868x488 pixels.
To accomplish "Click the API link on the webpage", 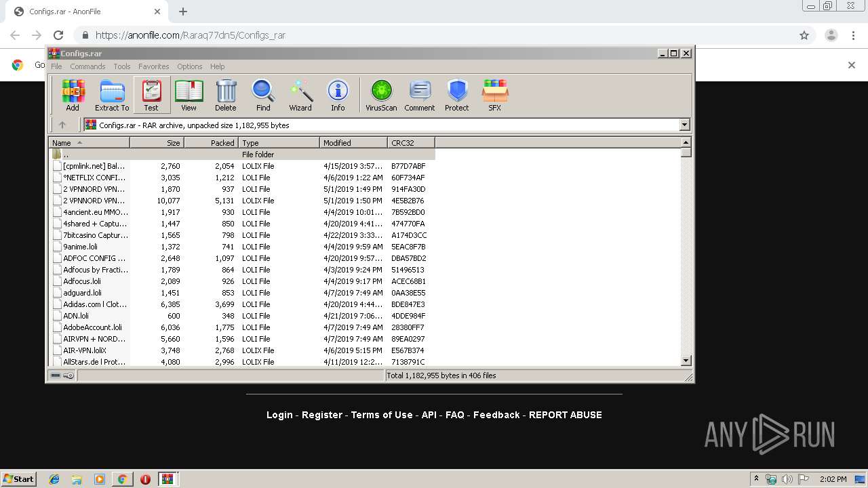I will [429, 415].
